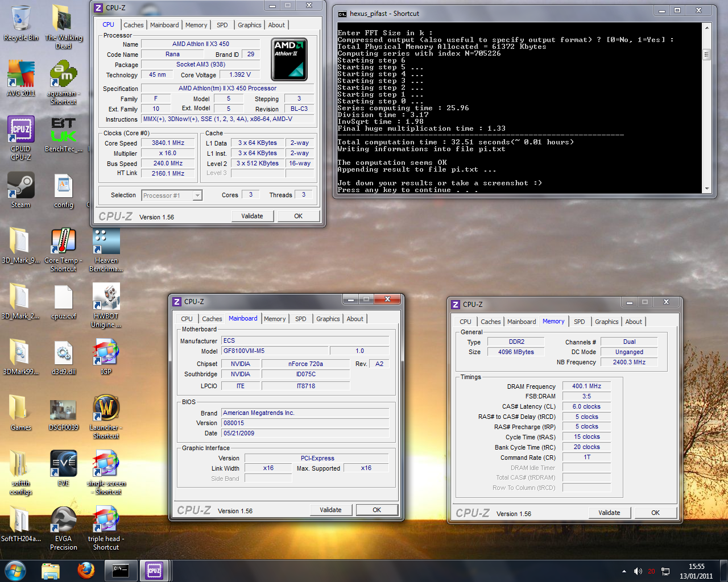Image resolution: width=728 pixels, height=582 pixels.
Task: Open the softth configs folder
Action: pyautogui.click(x=20, y=472)
